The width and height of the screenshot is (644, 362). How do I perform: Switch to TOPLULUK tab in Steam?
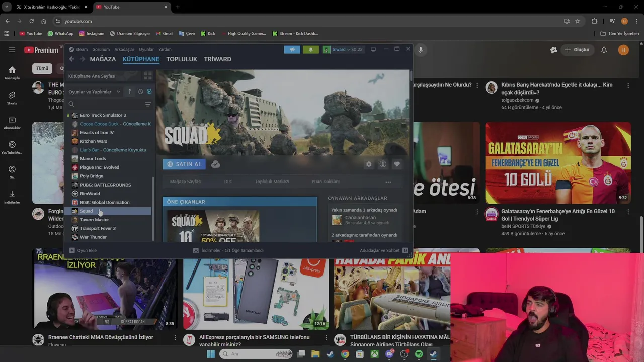[182, 59]
